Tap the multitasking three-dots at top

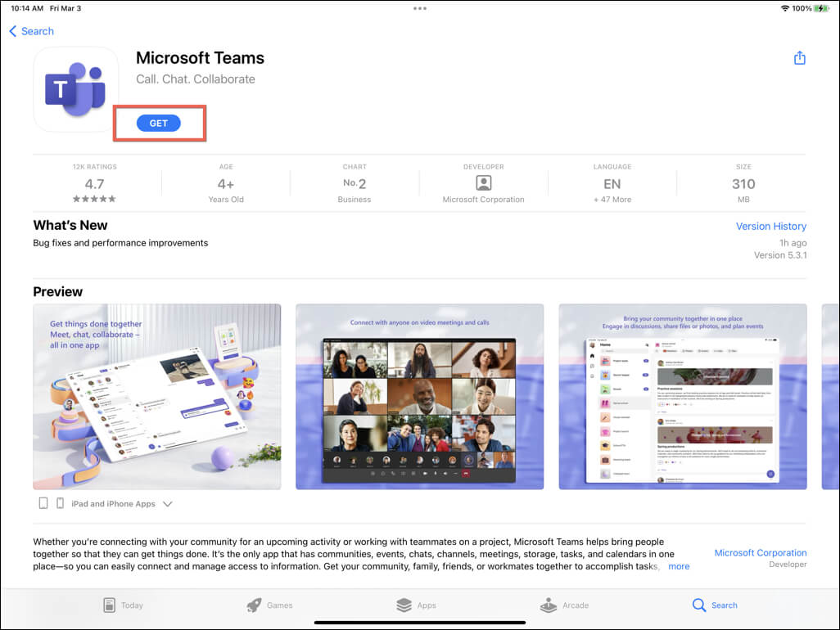420,8
